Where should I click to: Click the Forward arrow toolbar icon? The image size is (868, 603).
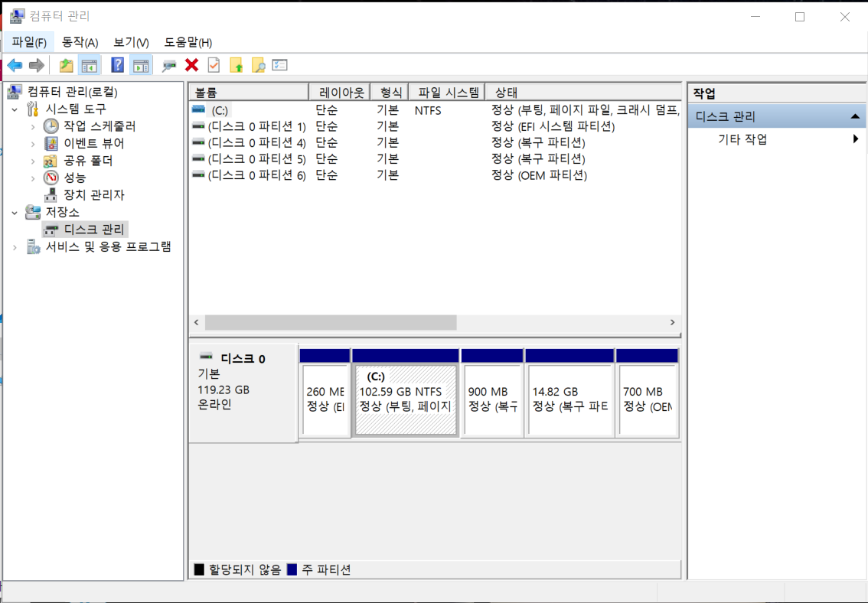(x=37, y=65)
